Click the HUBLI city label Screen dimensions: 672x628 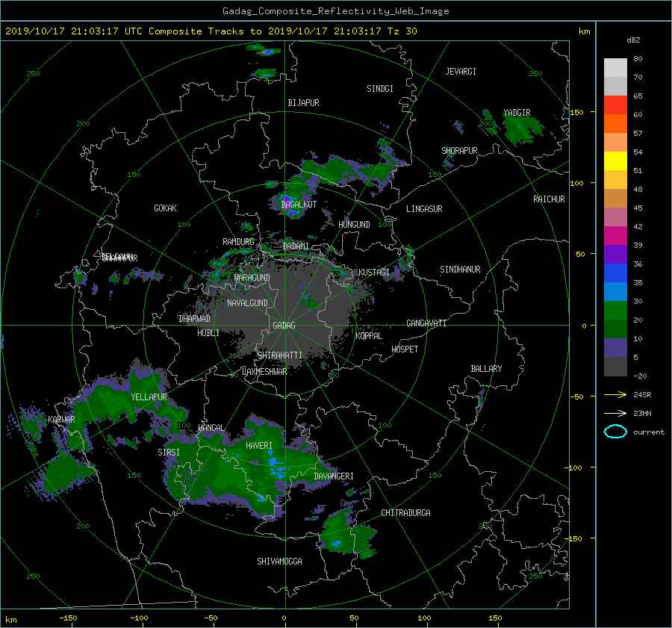[208, 333]
